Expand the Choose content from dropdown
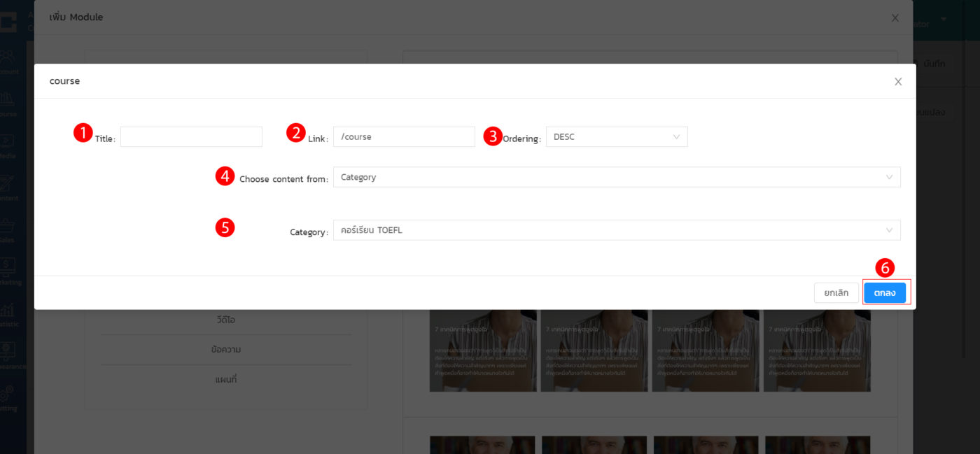Screen dimensions: 980x454 [616, 178]
